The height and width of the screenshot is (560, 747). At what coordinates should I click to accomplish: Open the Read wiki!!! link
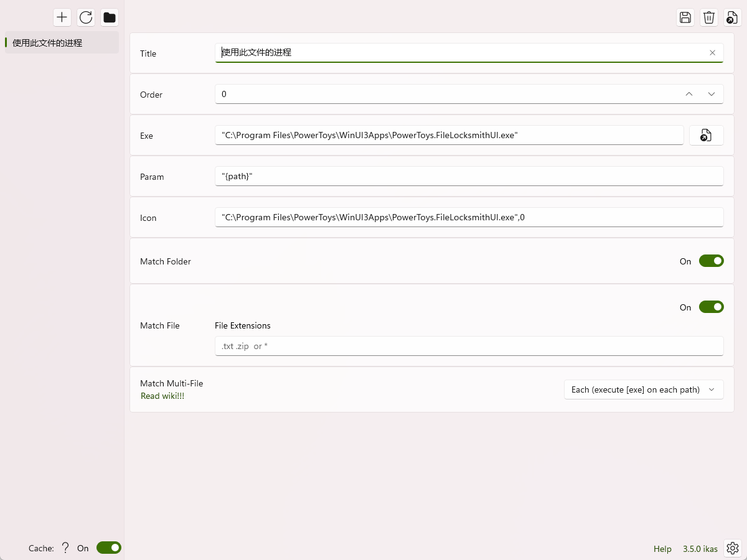pyautogui.click(x=162, y=396)
